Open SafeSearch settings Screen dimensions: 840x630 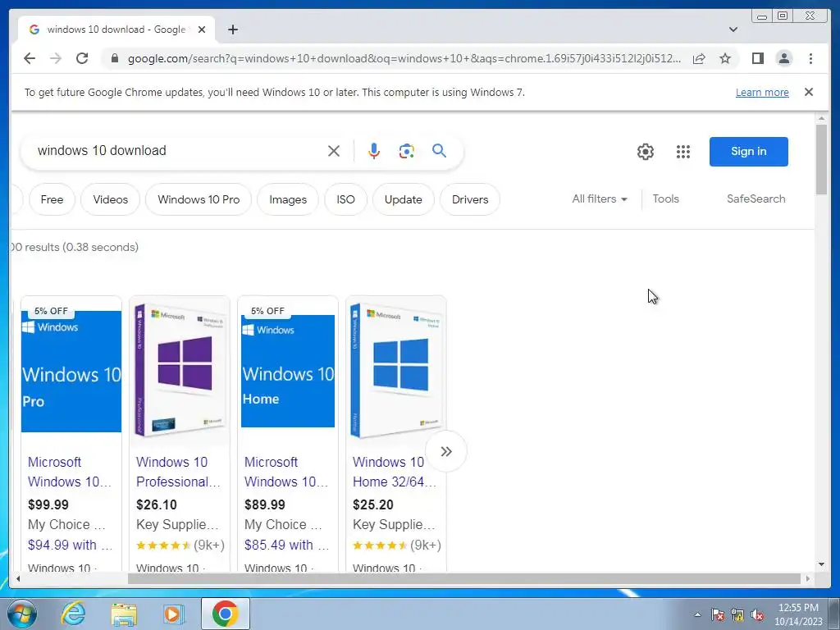(756, 199)
